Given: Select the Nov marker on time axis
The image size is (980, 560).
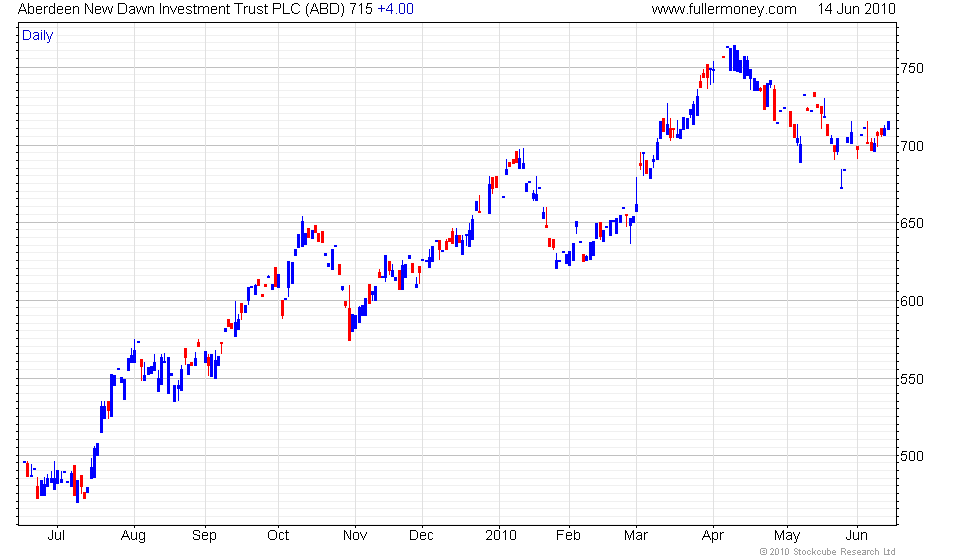Looking at the screenshot, I should pyautogui.click(x=352, y=535).
